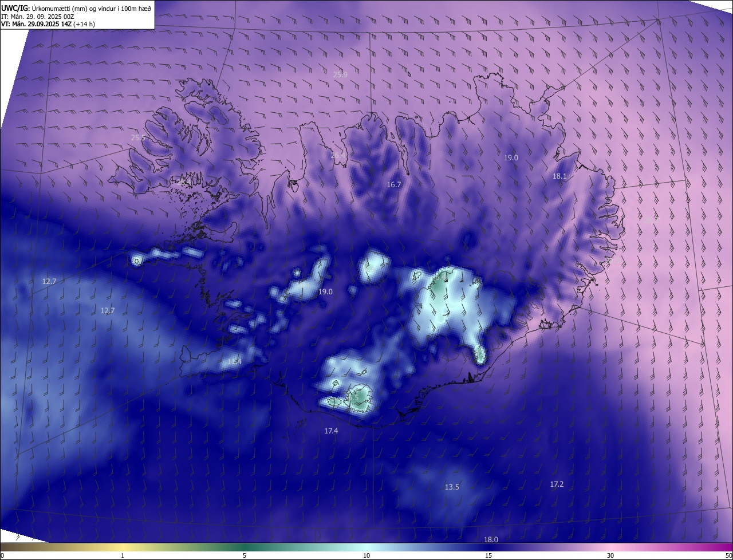Click the 17.4 value on the map
Image resolution: width=733 pixels, height=560 pixels.
(x=331, y=431)
